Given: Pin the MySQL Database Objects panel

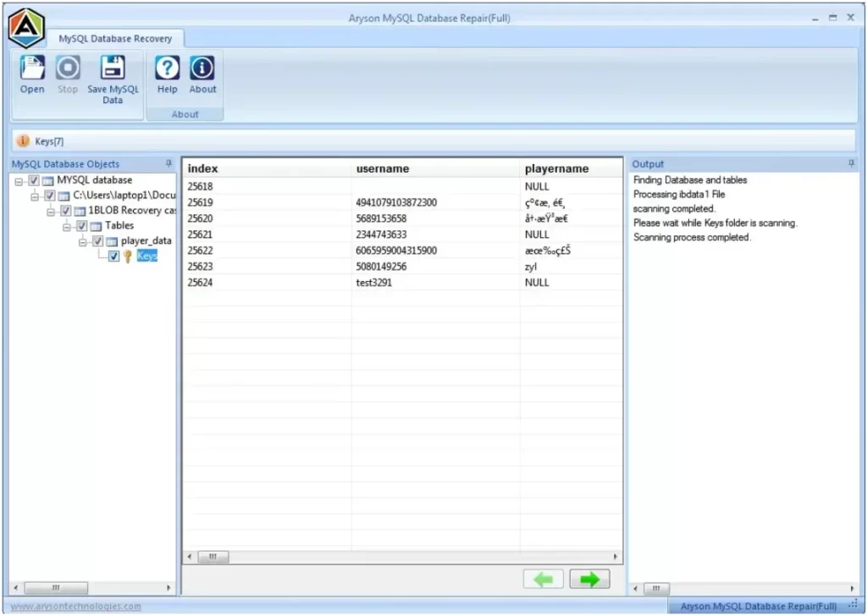Looking at the screenshot, I should [168, 163].
